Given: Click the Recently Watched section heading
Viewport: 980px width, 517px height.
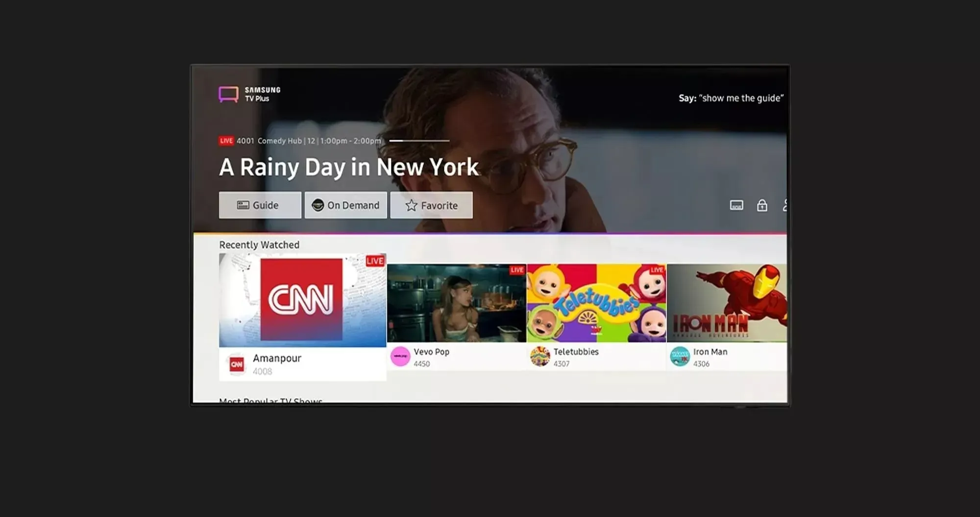Looking at the screenshot, I should (259, 245).
